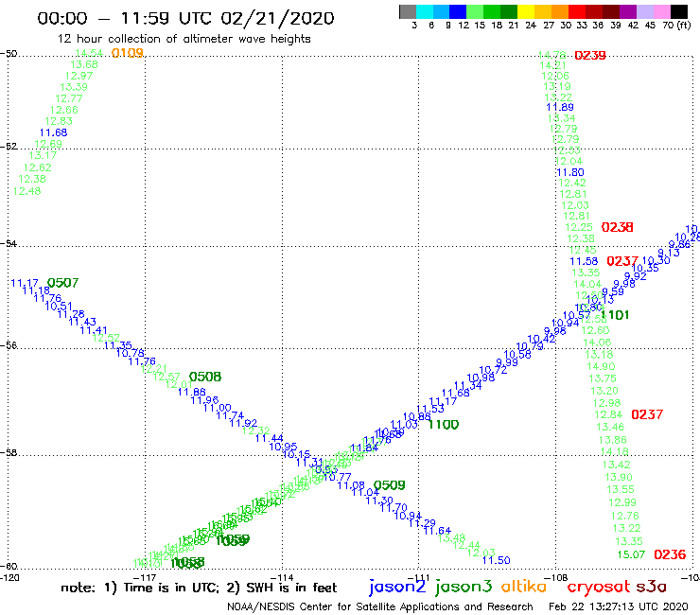
Task: Click the '-58' latitude axis label
Action: [x=9, y=453]
